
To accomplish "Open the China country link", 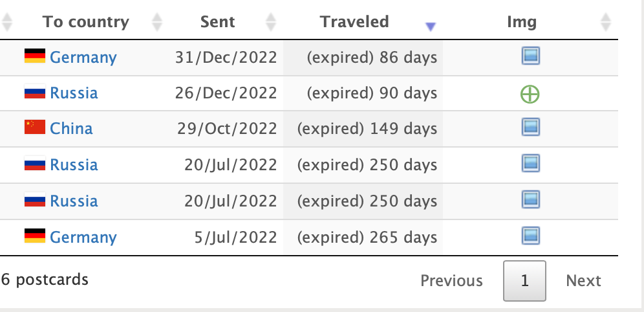I will click(x=71, y=129).
